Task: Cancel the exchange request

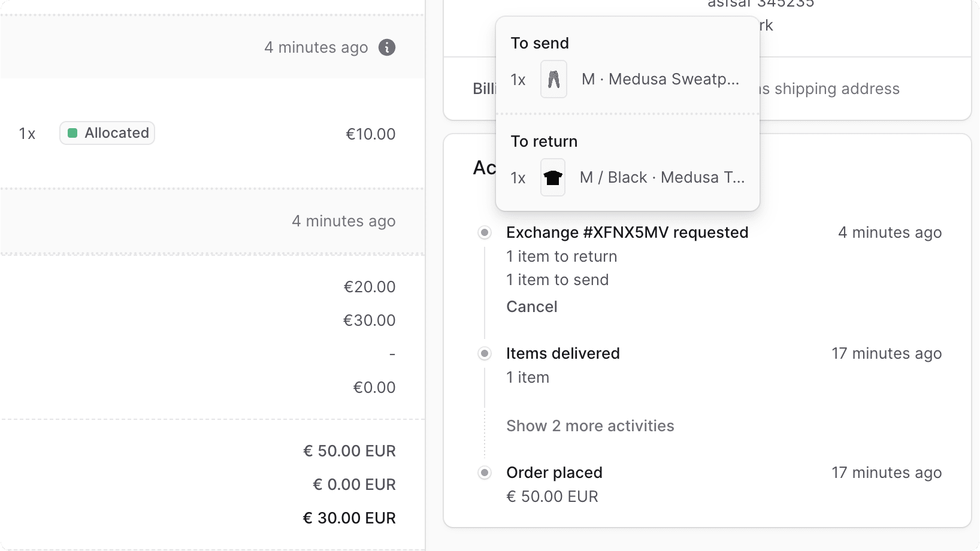Action: [x=531, y=306]
